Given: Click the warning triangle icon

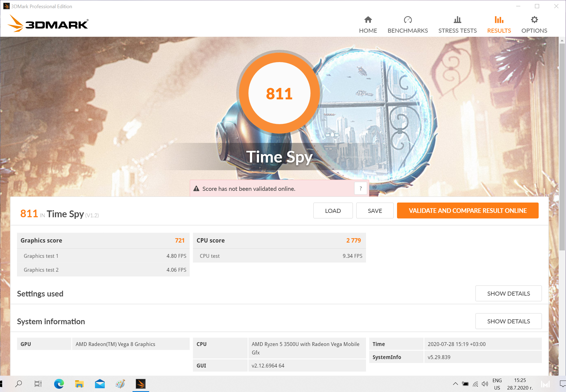Looking at the screenshot, I should pyautogui.click(x=196, y=188).
